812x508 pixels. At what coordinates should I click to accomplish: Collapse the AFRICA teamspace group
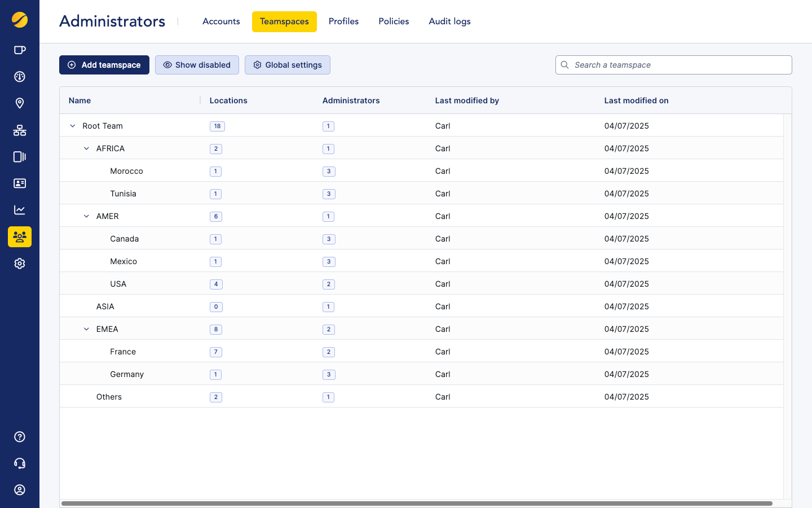[86, 148]
